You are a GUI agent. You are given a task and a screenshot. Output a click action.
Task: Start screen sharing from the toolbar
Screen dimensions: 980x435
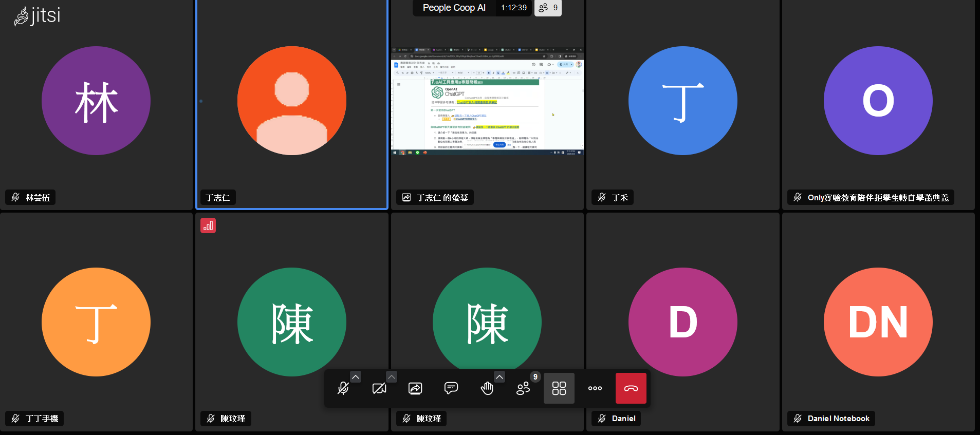click(415, 388)
